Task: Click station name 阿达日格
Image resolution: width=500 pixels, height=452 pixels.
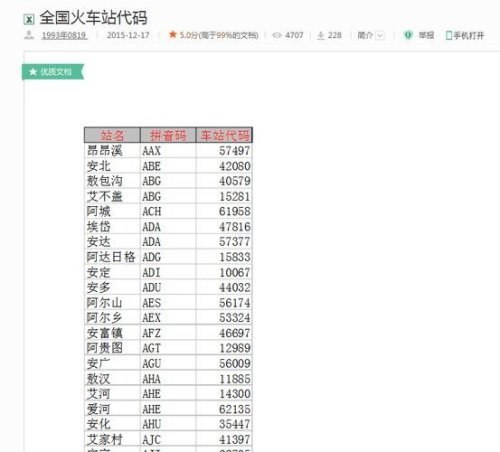Action: [111, 257]
